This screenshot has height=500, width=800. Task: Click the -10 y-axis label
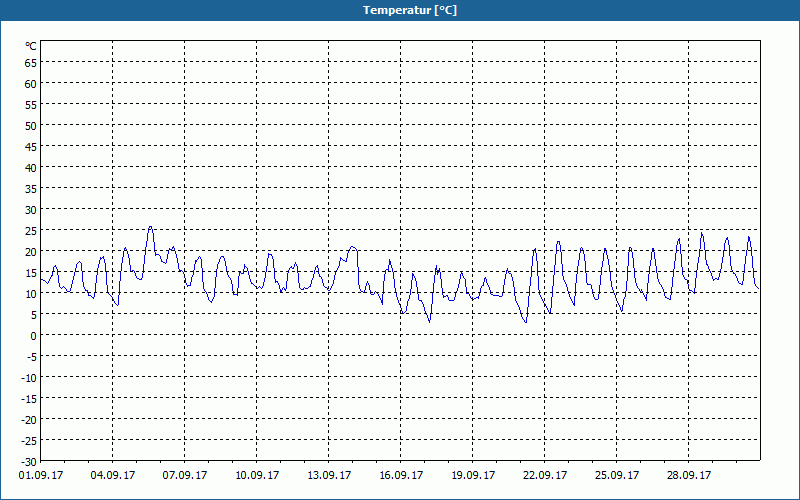(x=29, y=378)
